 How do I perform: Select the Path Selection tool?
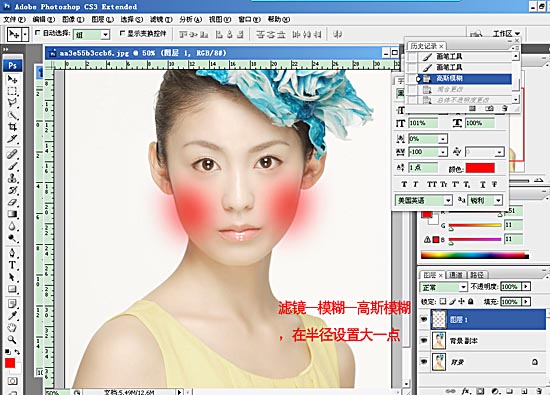(x=12, y=277)
